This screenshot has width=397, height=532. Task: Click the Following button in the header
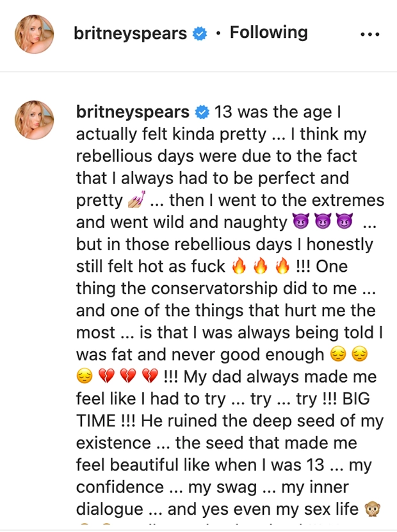269,33
